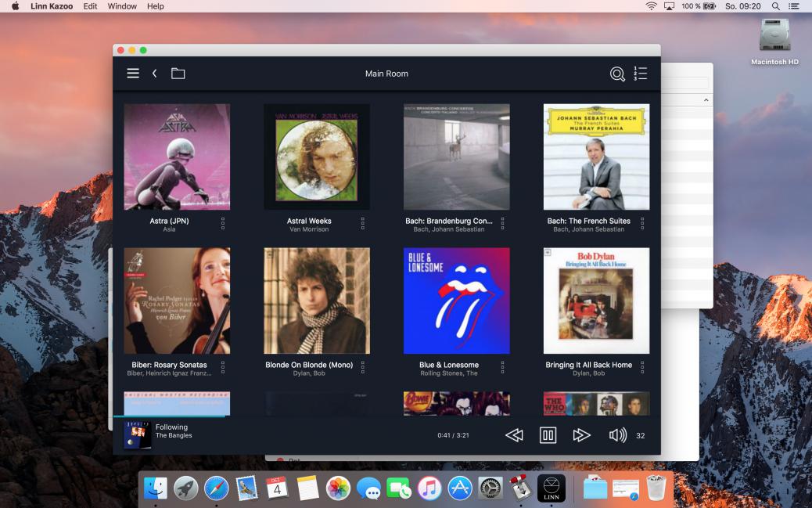Skip to the next track
Image resolution: width=812 pixels, height=508 pixels.
tap(581, 435)
